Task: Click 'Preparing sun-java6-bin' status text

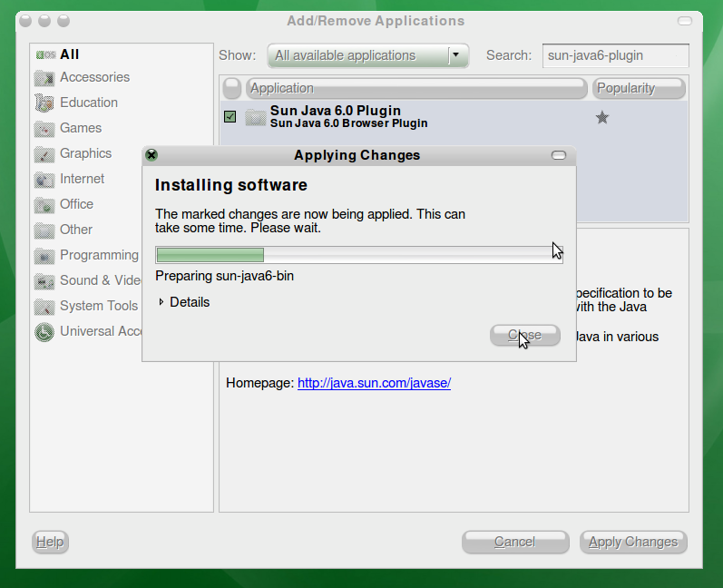Action: [x=225, y=276]
